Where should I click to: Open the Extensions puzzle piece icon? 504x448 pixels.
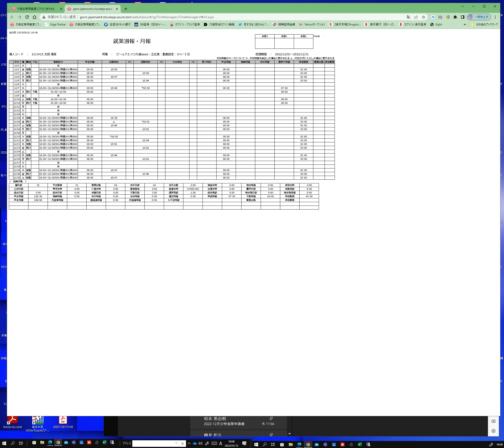[455, 17]
